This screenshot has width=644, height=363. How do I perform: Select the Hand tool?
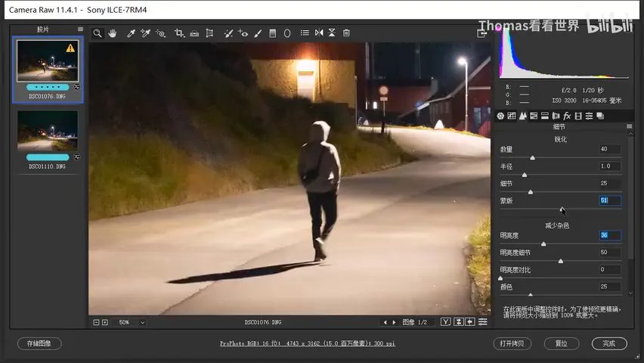tap(113, 33)
